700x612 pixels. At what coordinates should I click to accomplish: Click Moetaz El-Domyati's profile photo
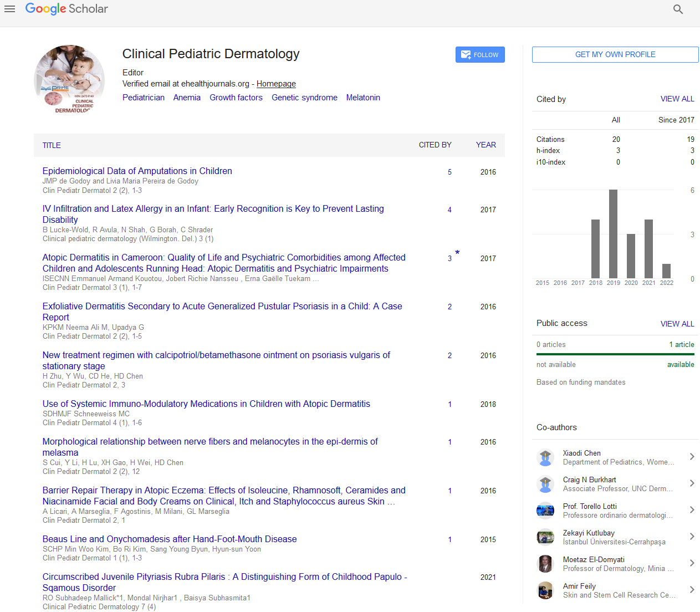pyautogui.click(x=545, y=564)
